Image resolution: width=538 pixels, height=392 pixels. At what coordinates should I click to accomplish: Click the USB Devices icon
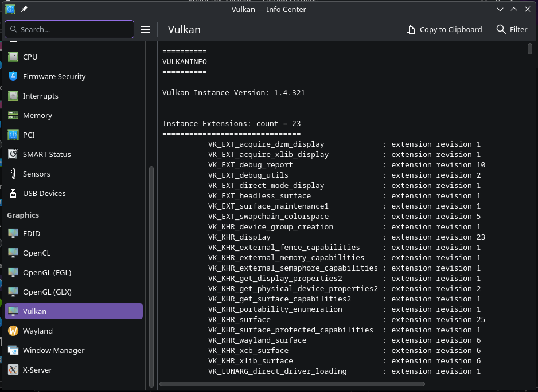tap(13, 193)
